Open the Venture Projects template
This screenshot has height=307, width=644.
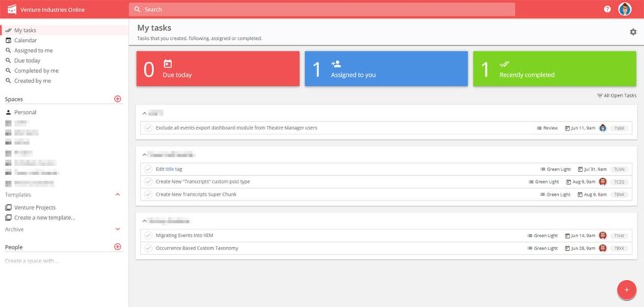(34, 207)
